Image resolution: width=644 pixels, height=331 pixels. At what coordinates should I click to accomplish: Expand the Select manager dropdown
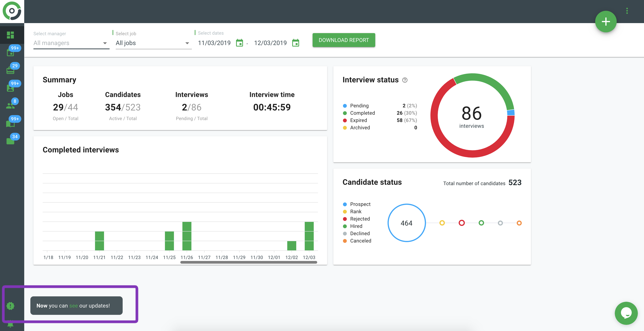71,43
